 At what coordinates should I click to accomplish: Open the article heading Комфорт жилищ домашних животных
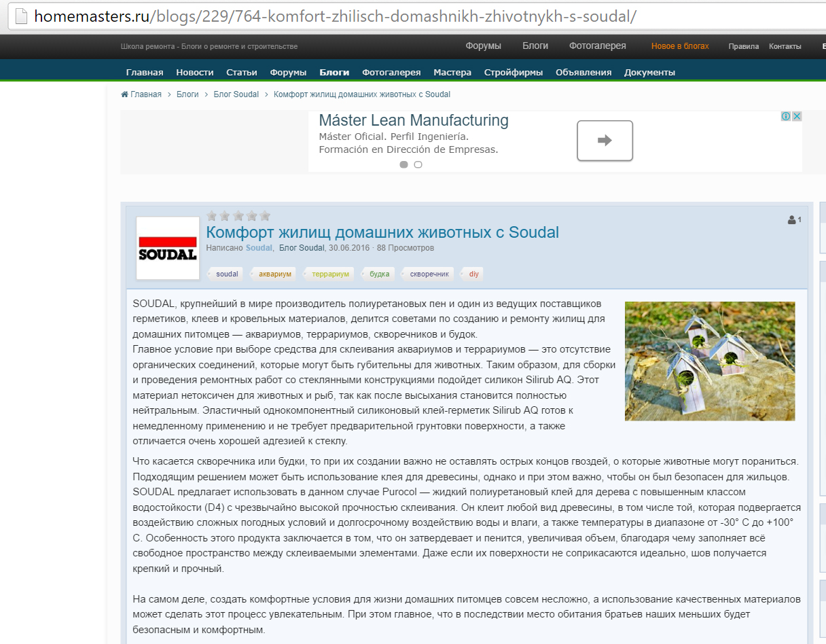pos(382,232)
